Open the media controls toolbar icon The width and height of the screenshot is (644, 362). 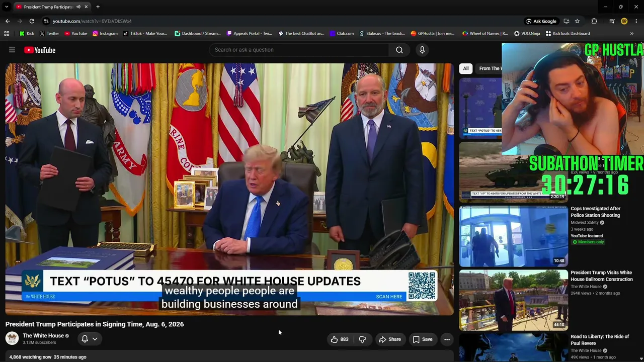coord(612,21)
